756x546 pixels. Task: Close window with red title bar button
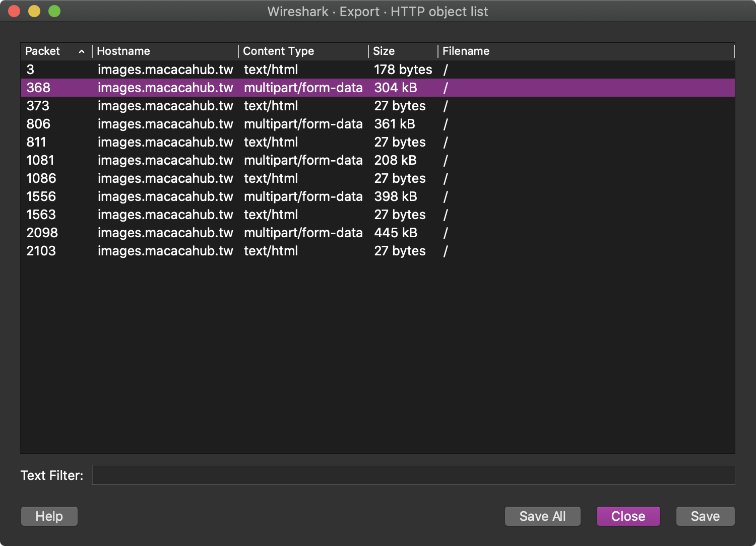pyautogui.click(x=14, y=11)
